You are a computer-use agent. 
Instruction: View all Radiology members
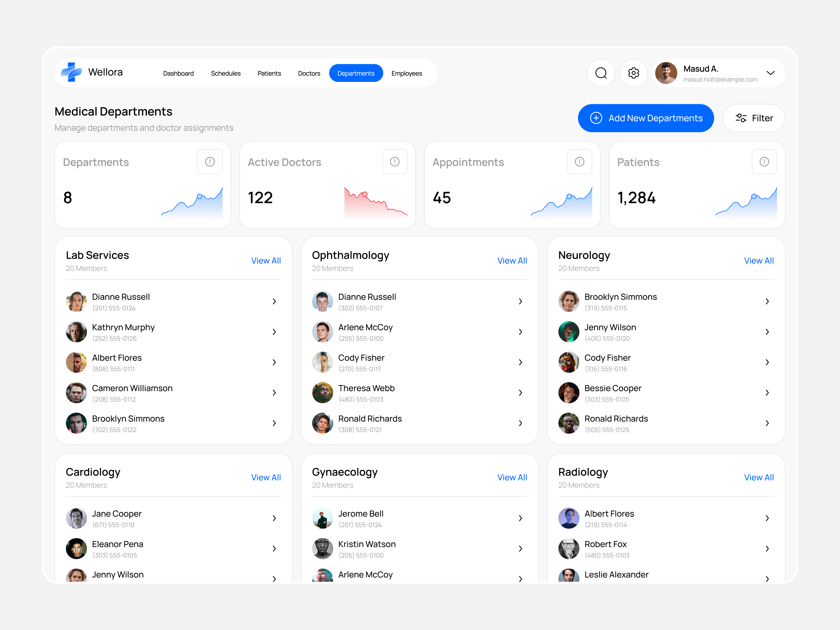(759, 477)
